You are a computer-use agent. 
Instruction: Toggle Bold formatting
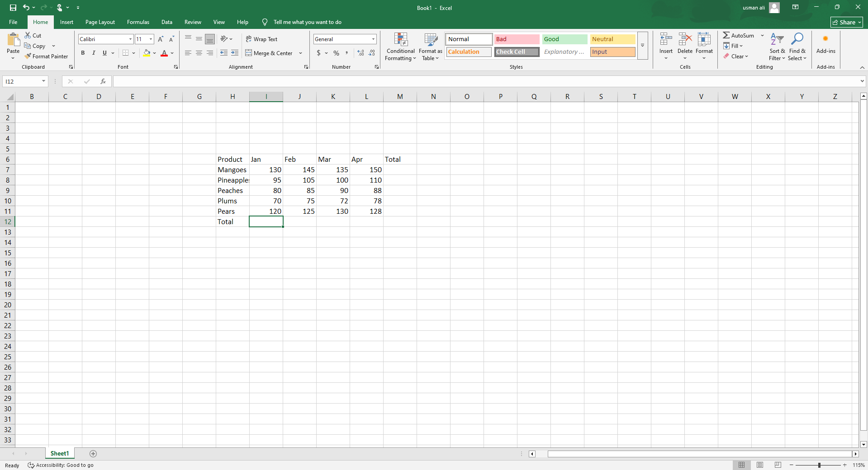(83, 53)
